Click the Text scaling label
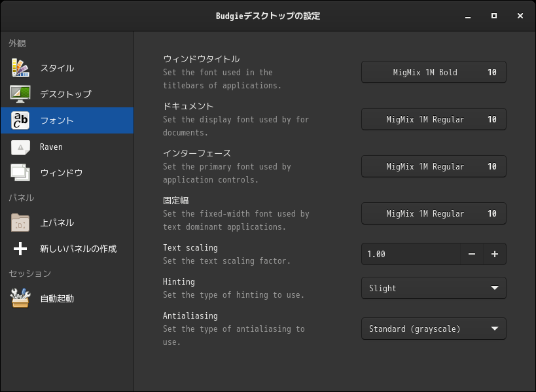This screenshot has width=536, height=392. click(x=190, y=248)
